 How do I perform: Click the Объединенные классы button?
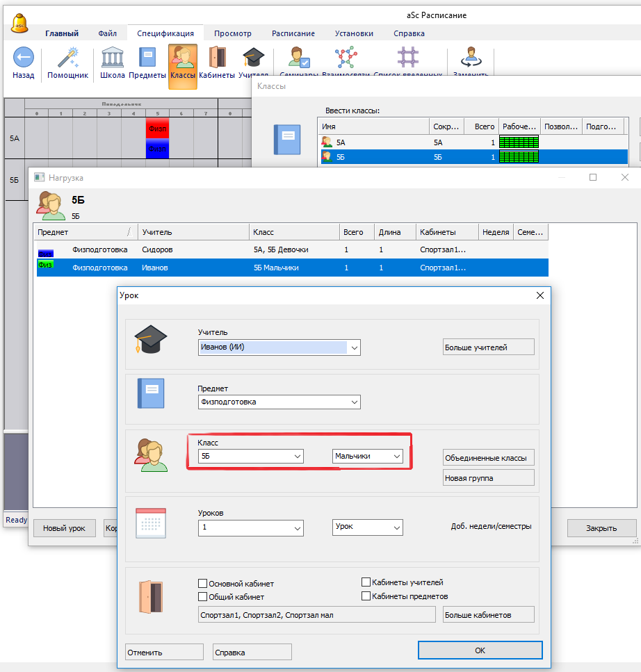(x=488, y=457)
